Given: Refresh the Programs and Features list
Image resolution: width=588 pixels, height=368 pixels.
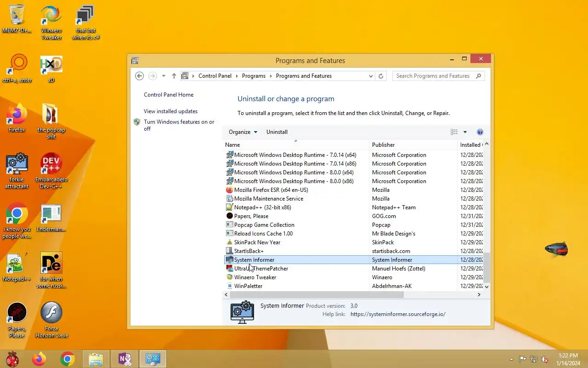Looking at the screenshot, I should click(x=381, y=76).
